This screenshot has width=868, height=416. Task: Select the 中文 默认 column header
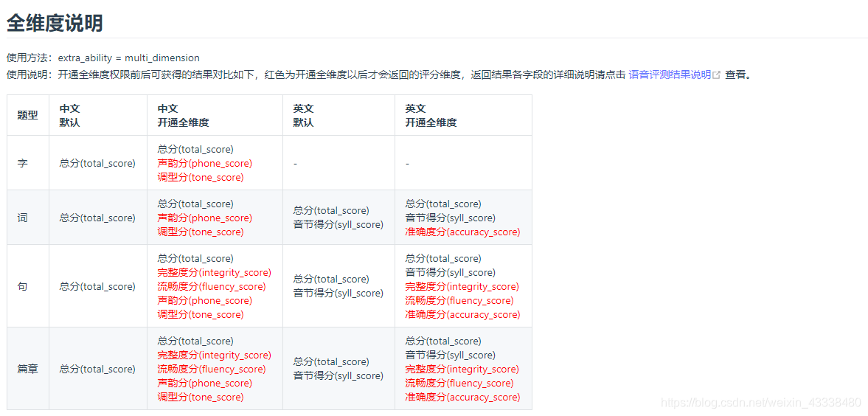point(98,115)
